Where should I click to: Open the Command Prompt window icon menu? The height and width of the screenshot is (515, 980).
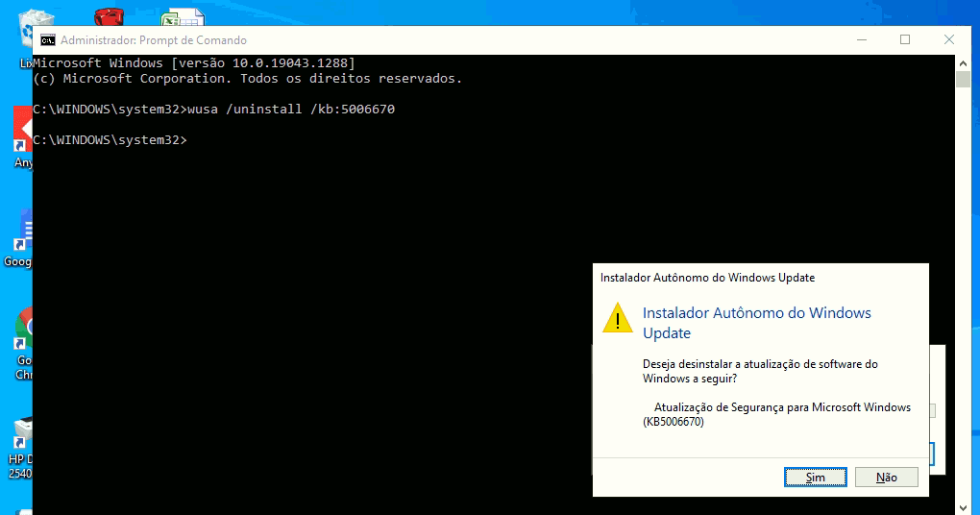click(x=47, y=40)
